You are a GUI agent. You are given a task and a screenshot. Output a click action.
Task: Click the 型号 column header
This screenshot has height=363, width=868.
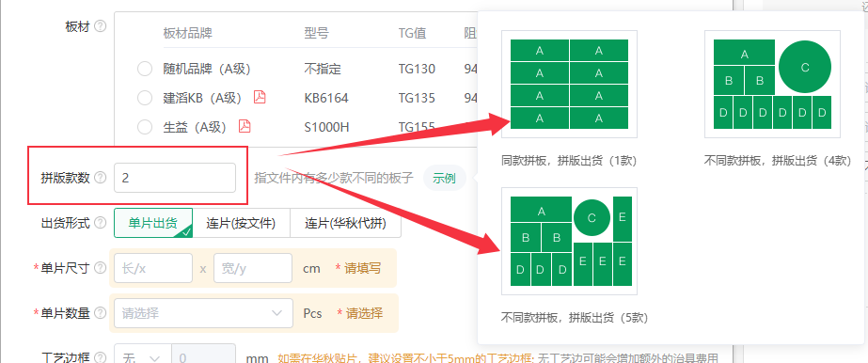click(317, 33)
